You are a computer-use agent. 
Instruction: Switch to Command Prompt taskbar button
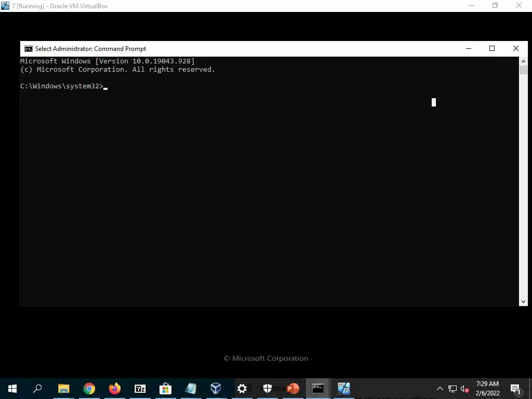[x=318, y=388]
